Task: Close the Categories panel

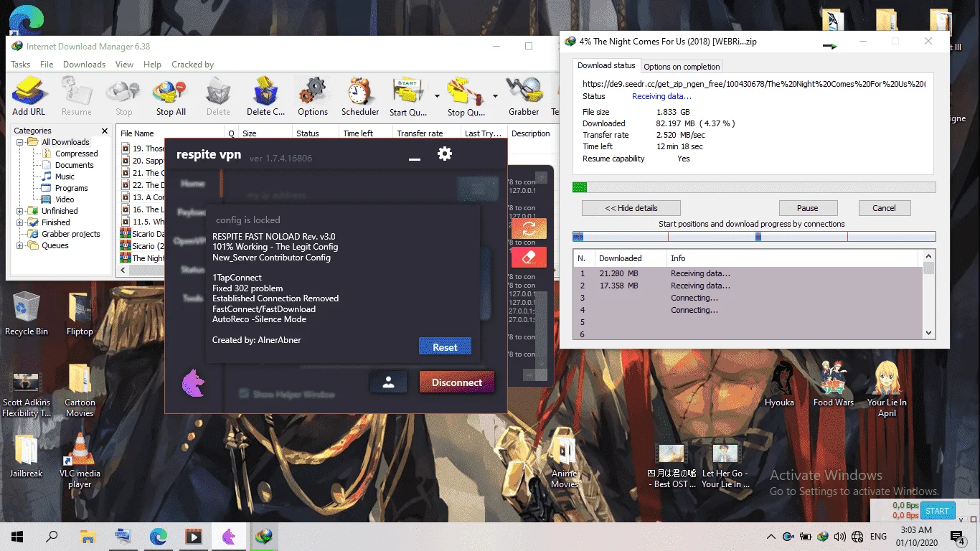Action: click(x=105, y=131)
